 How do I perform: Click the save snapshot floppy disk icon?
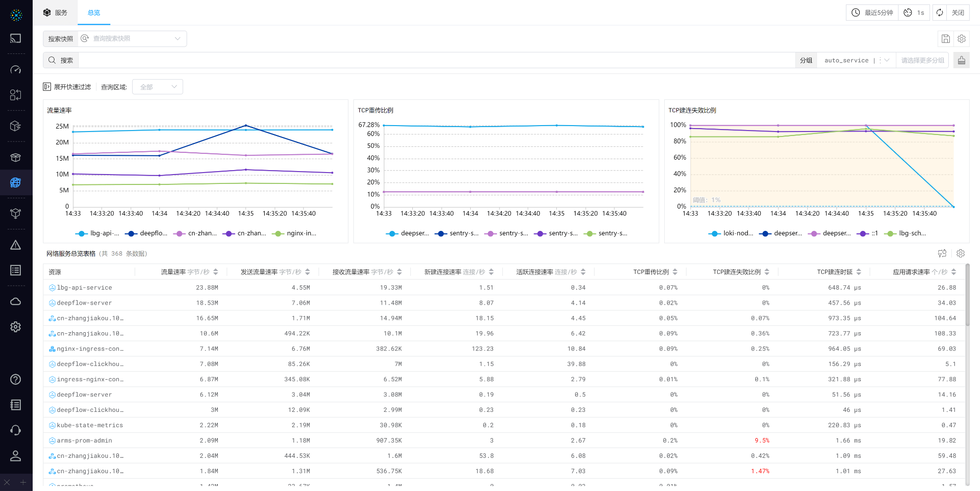[945, 39]
